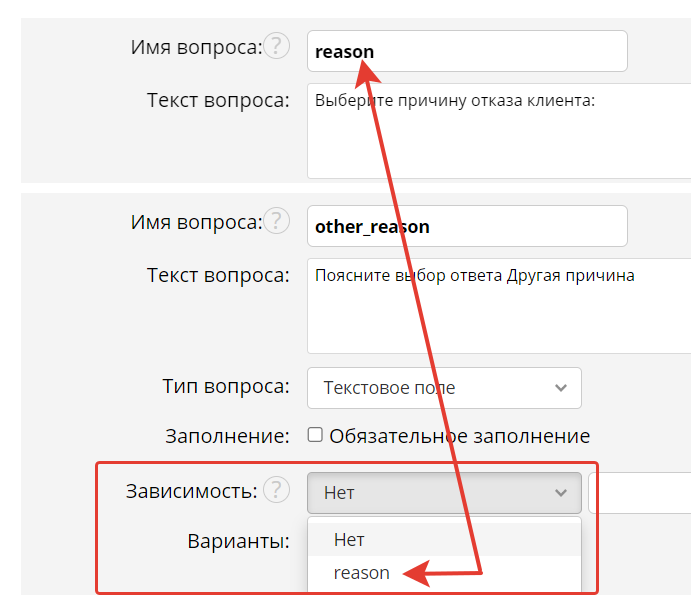The height and width of the screenshot is (595, 691).
Task: Click the empty field right of Зависимость dropdown
Action: (640, 493)
